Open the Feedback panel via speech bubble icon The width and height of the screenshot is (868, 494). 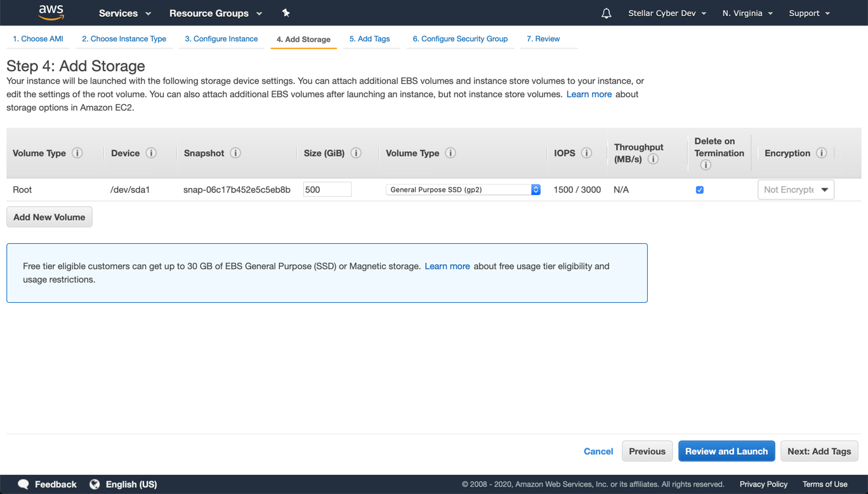[23, 484]
